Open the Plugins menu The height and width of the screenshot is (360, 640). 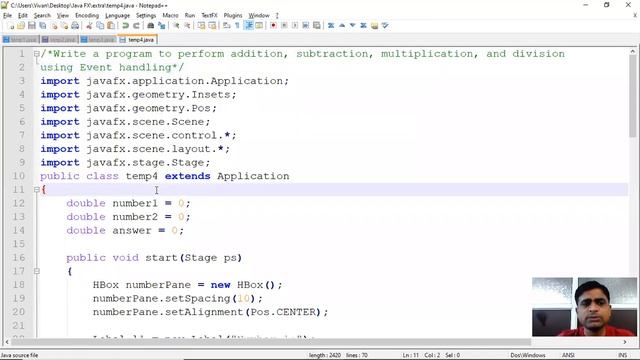pos(233,16)
